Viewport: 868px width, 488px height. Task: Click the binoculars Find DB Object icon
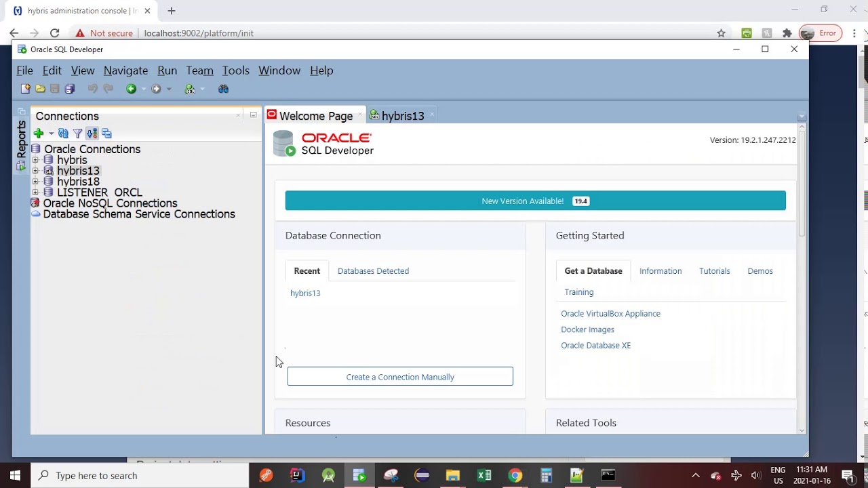(x=223, y=89)
